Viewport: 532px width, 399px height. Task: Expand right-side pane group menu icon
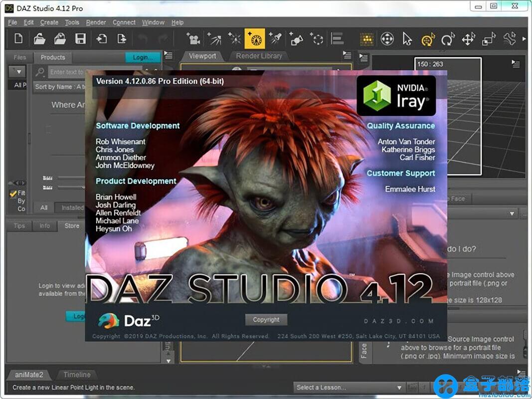pos(363,58)
